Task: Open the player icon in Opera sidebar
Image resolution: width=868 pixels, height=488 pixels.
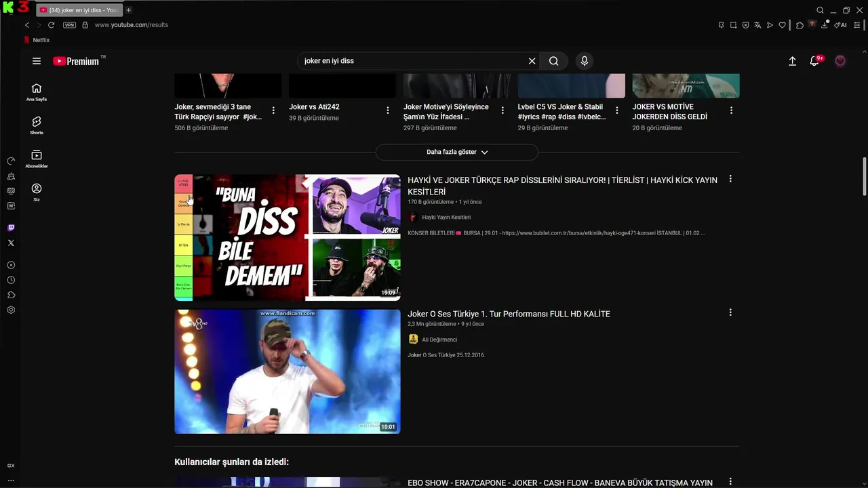Action: tap(11, 265)
